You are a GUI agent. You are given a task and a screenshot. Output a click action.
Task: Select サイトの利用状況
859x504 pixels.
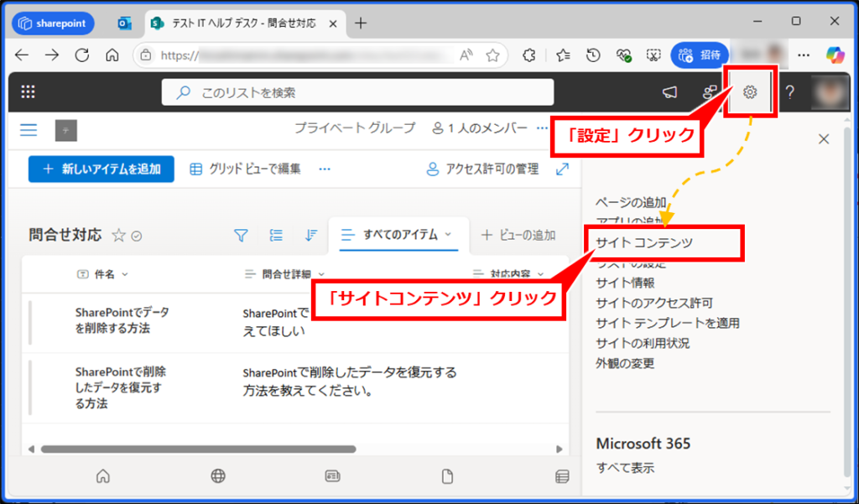643,344
